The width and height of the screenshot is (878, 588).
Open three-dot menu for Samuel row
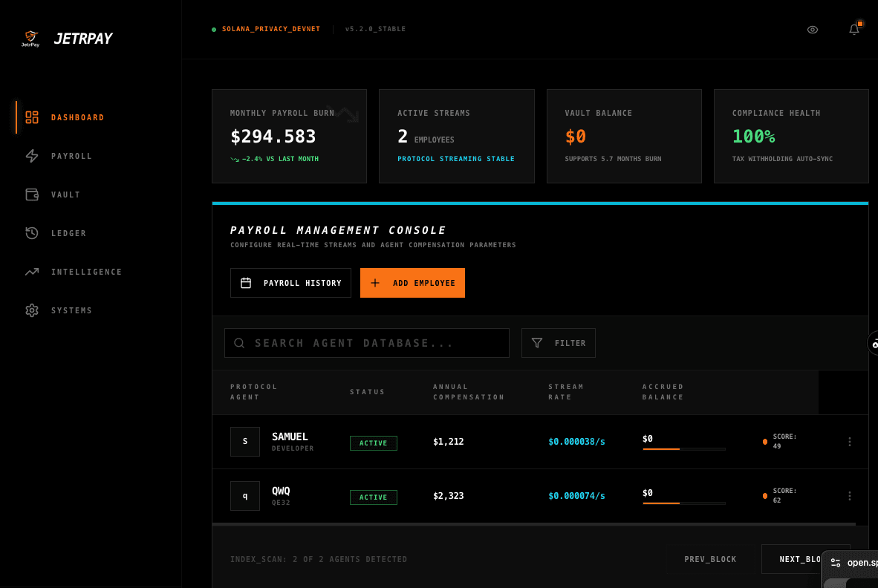(x=850, y=442)
